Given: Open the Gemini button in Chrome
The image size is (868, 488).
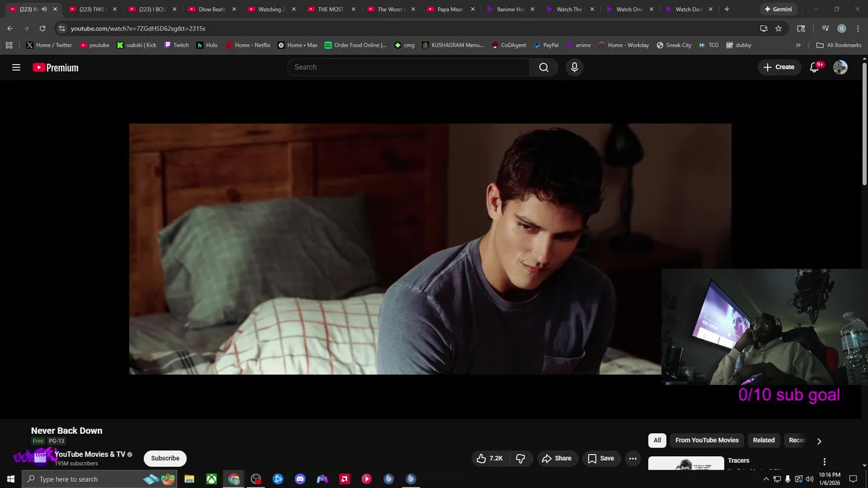Looking at the screenshot, I should tap(778, 9).
